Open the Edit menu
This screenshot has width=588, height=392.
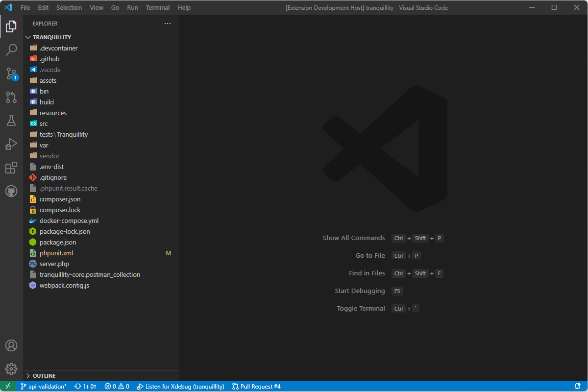[43, 7]
